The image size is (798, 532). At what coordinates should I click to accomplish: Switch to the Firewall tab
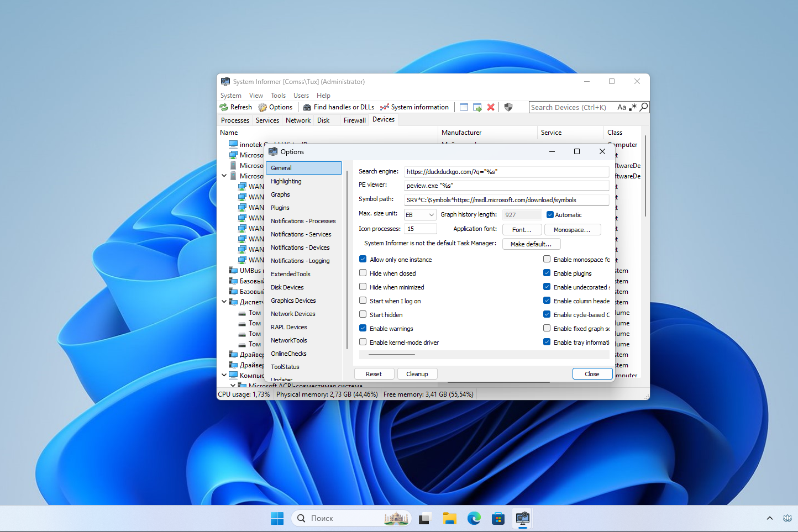[354, 120]
